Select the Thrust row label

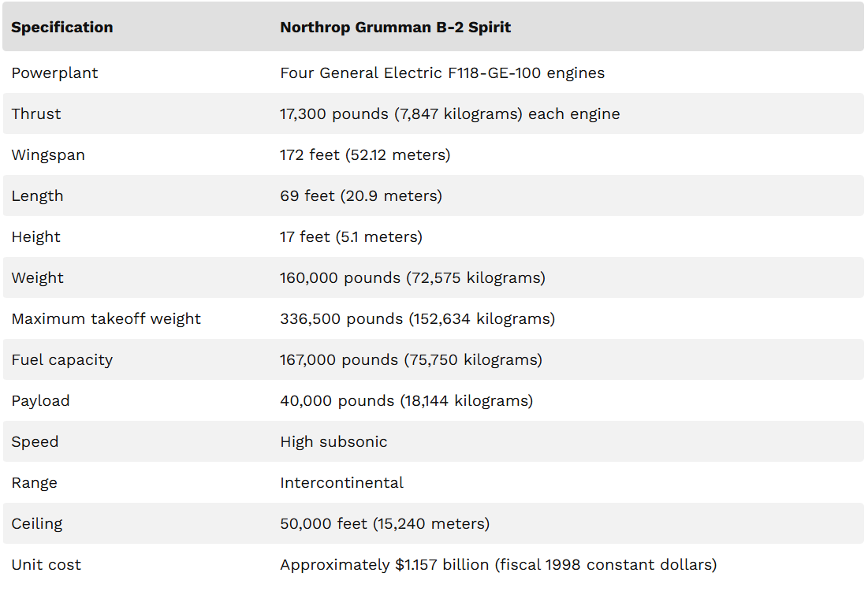(36, 114)
